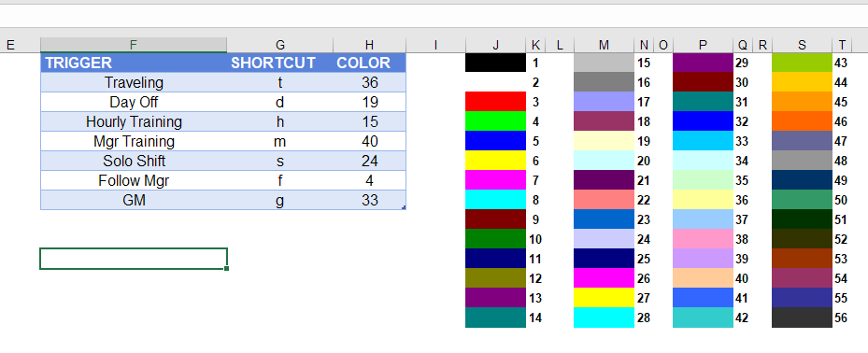
Task: Select column S header
Action: [802, 45]
